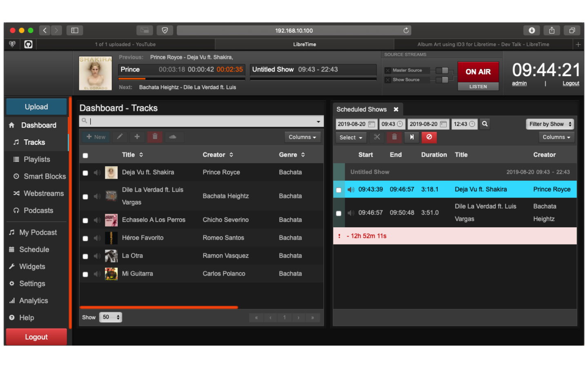Click the clock icon beside 12:43
The height and width of the screenshot is (368, 588).
tap(472, 124)
